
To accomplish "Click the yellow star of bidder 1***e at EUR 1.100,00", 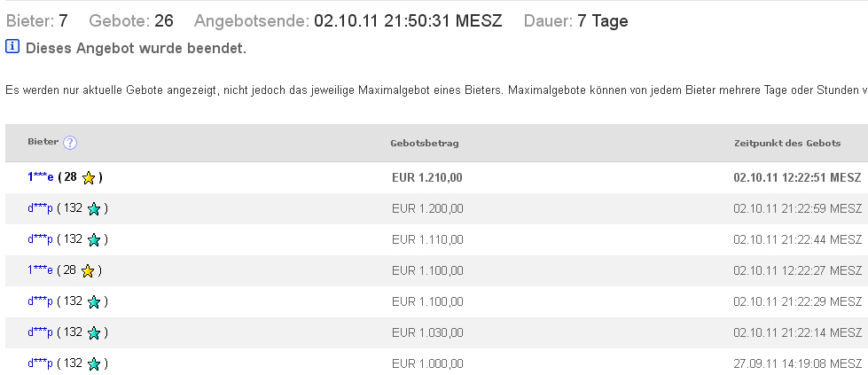I will (x=88, y=271).
